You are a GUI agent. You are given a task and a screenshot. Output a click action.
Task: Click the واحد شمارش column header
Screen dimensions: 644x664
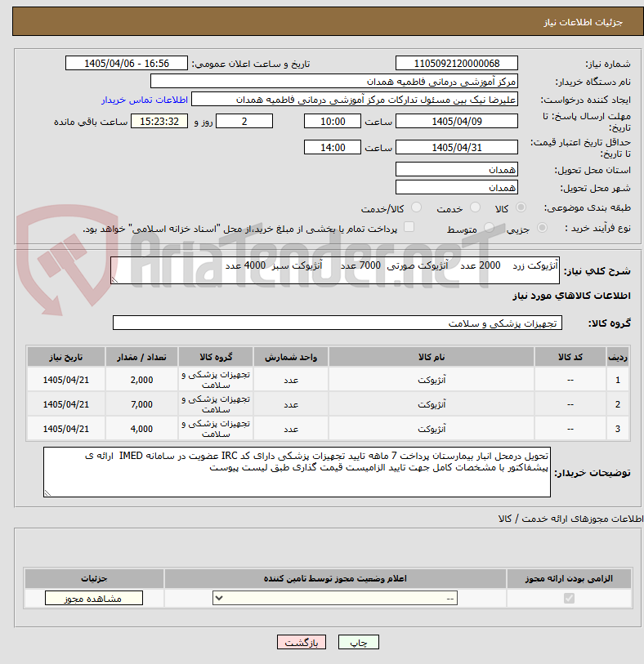(291, 357)
